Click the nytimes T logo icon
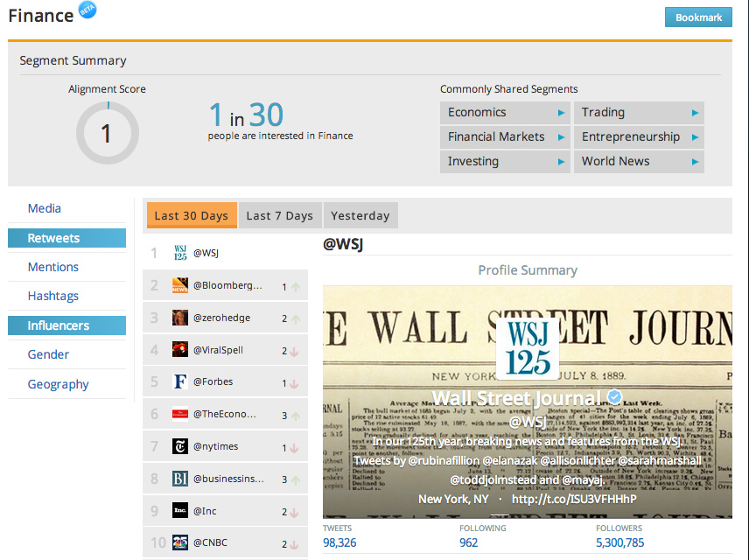This screenshot has height=560, width=749. (180, 446)
